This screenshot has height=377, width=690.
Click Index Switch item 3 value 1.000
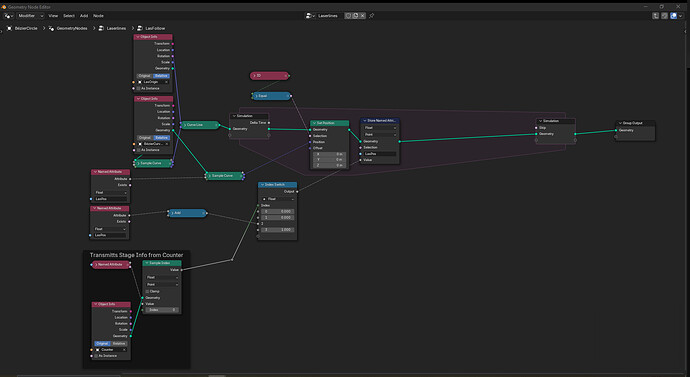pyautogui.click(x=277, y=230)
